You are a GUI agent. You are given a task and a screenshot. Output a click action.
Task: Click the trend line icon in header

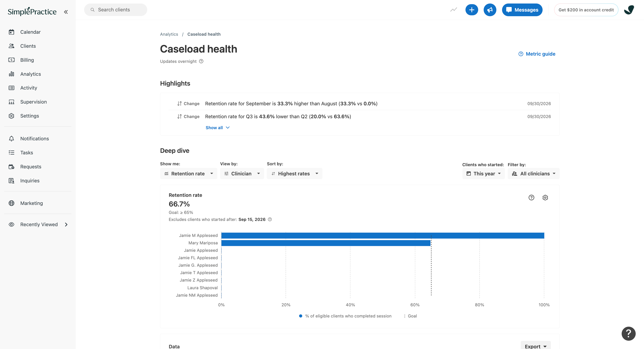453,10
